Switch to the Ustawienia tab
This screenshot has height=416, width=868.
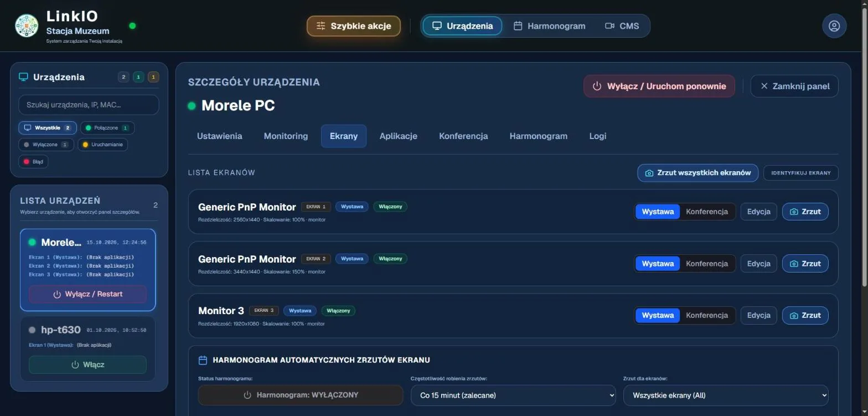pyautogui.click(x=220, y=136)
